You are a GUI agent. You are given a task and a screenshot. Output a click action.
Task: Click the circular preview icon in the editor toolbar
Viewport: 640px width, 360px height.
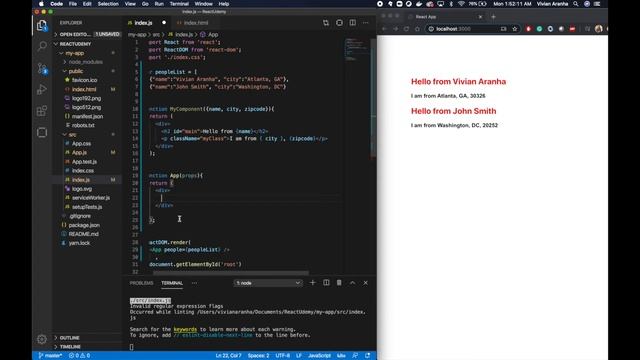point(339,23)
